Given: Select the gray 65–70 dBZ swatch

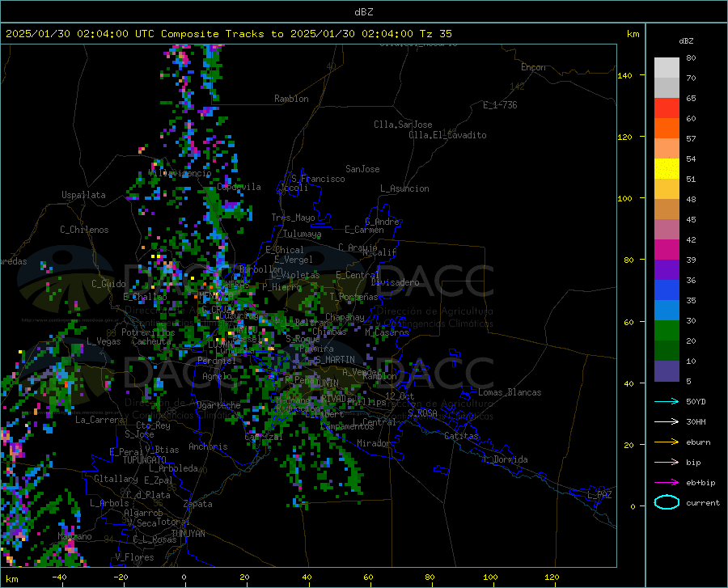Looking at the screenshot, I should (x=667, y=87).
